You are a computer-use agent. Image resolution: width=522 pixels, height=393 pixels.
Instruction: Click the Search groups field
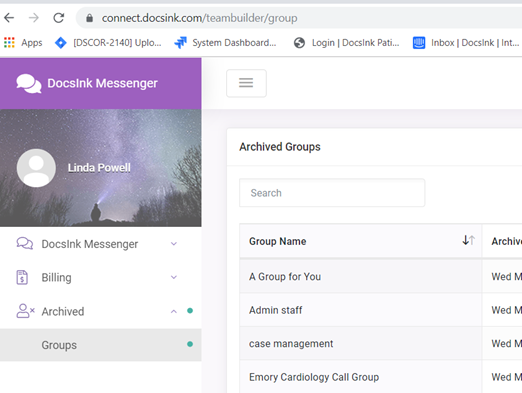tap(332, 193)
